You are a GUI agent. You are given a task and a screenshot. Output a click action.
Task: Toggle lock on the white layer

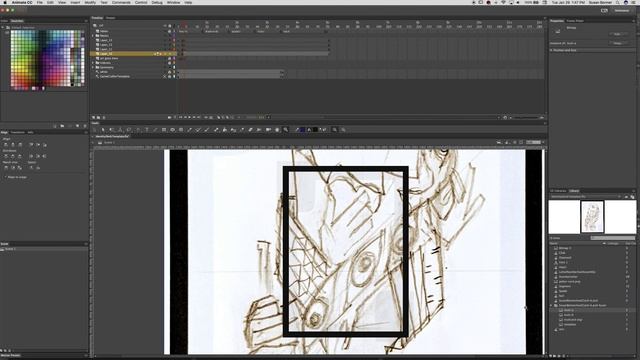[169, 72]
